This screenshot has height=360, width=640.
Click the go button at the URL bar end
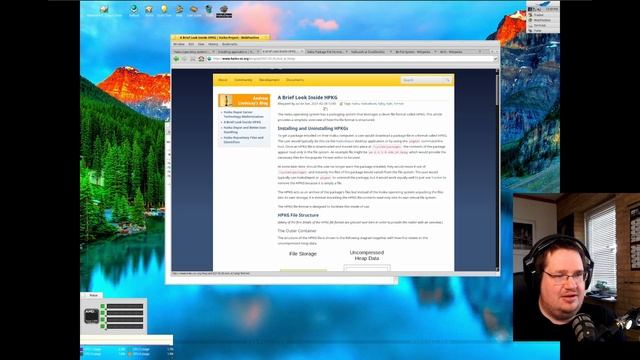coord(495,59)
